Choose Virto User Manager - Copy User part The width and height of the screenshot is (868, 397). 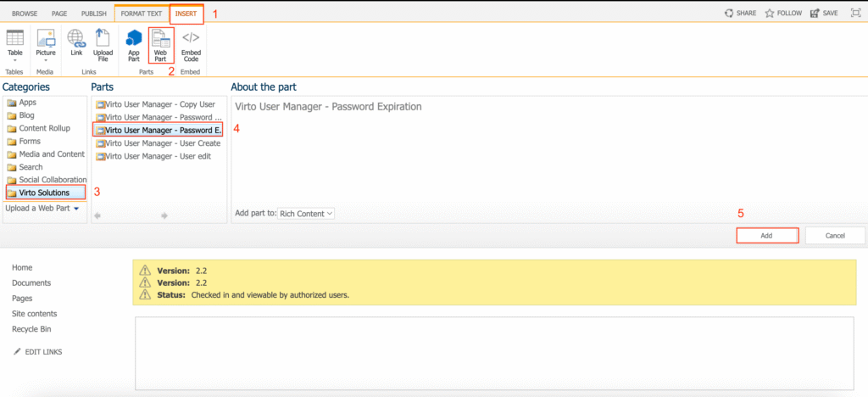coord(157,103)
